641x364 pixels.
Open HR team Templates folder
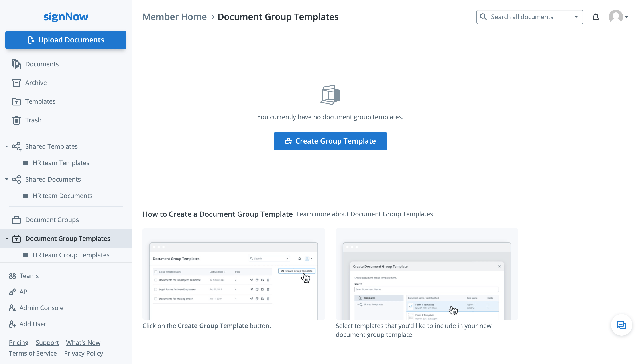pos(61,162)
